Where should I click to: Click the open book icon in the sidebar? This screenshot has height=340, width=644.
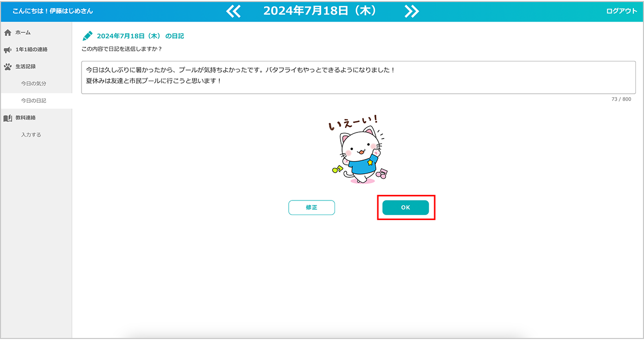8,118
